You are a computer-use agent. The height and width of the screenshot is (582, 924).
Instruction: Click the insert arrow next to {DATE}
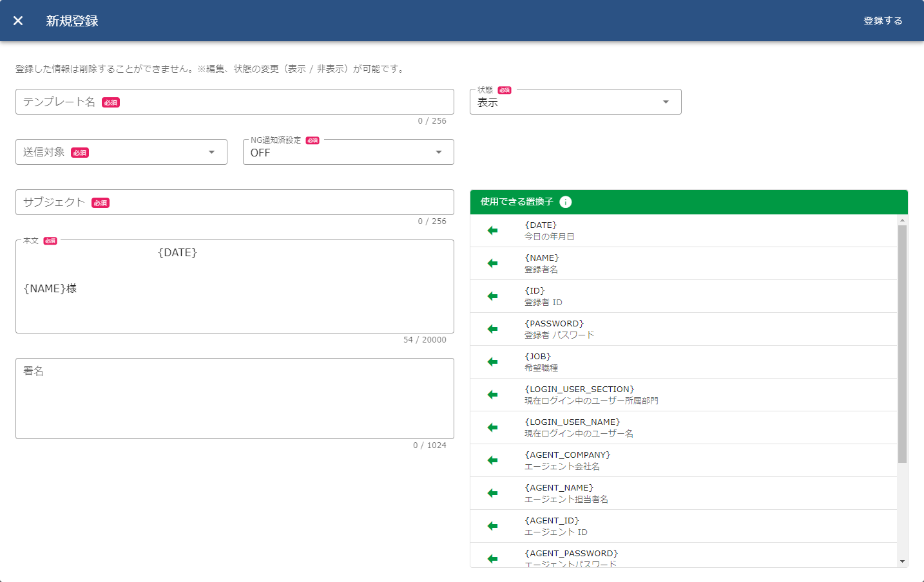point(492,230)
